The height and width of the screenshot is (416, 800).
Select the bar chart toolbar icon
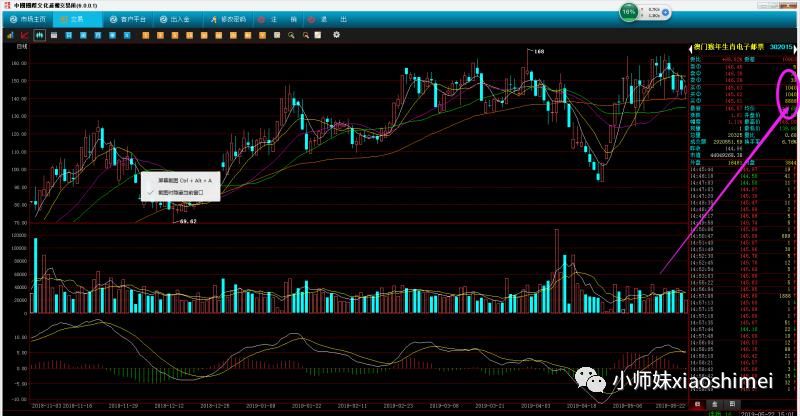10,35
